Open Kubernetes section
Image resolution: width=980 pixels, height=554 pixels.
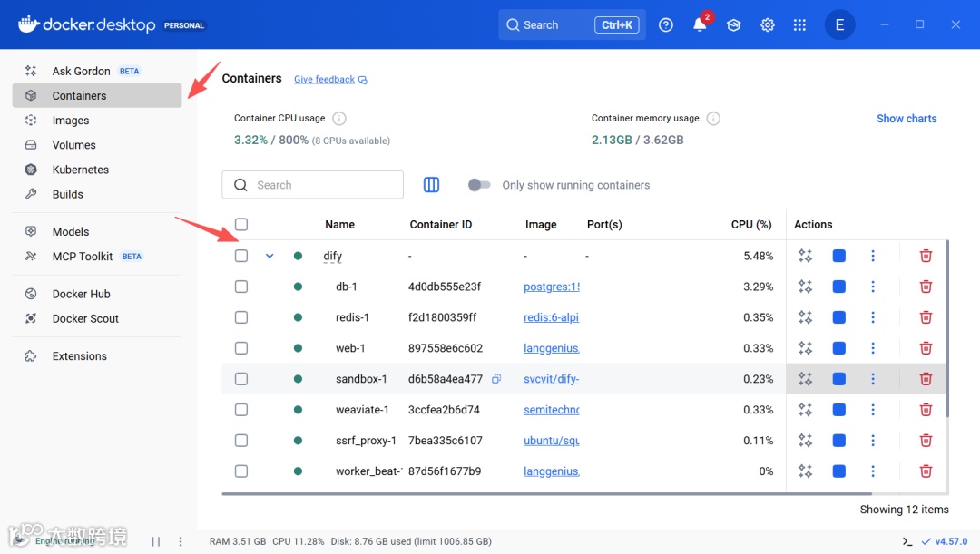[97, 170]
